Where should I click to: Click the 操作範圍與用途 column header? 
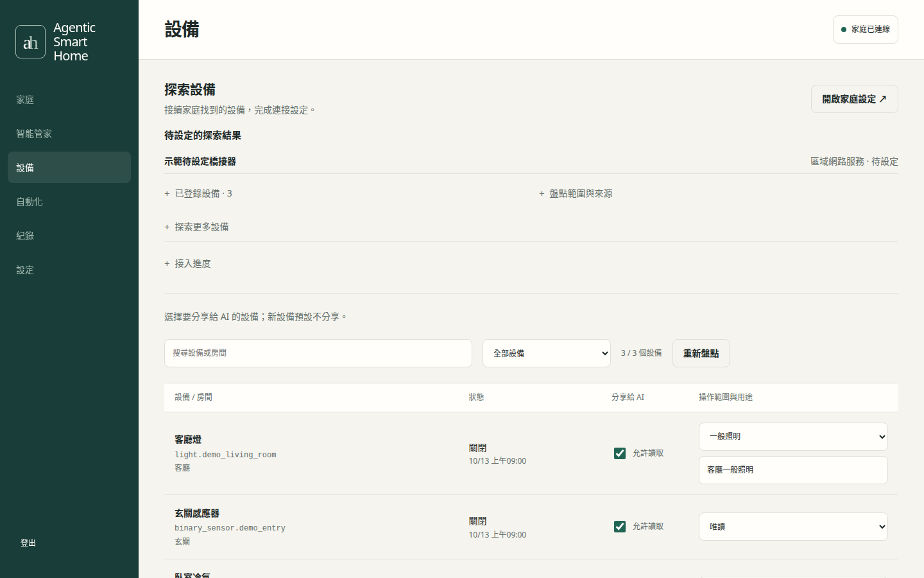tap(726, 398)
